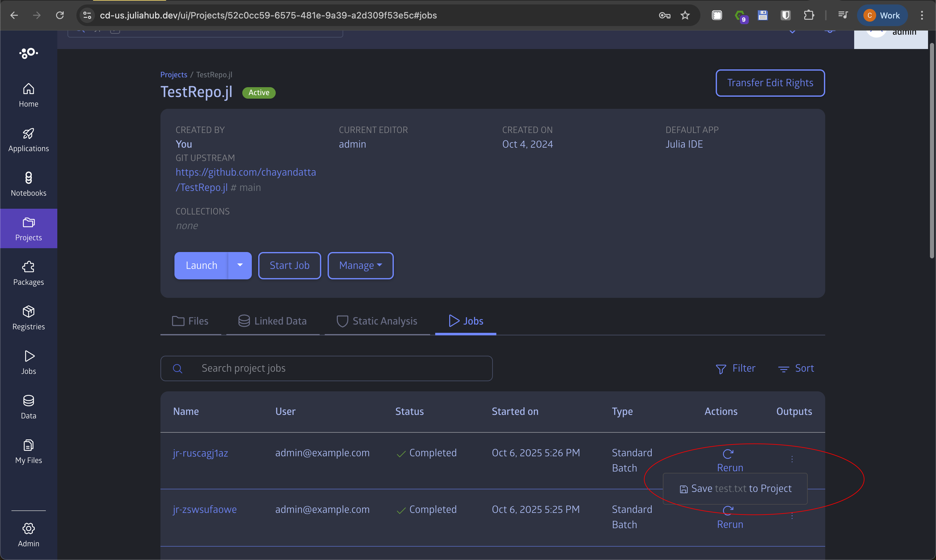Image resolution: width=936 pixels, height=560 pixels.
Task: Switch to the Static Analysis tab
Action: [377, 321]
